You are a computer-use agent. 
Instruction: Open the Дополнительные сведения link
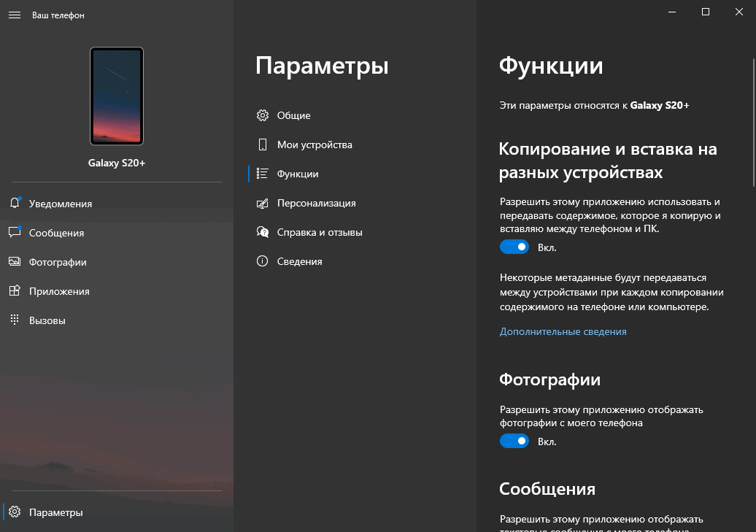[x=562, y=331]
